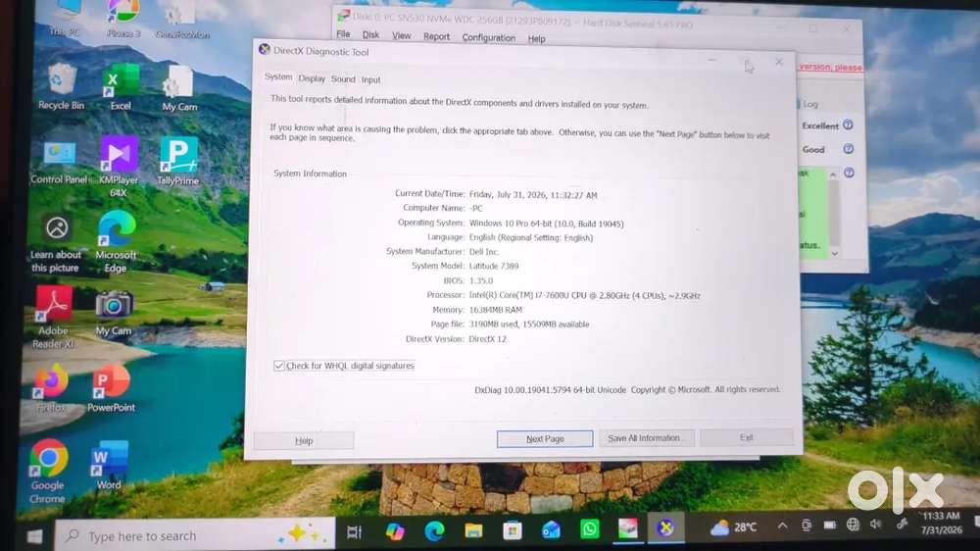Select the Log tab in Hard Disk Sentinel

tap(810, 105)
